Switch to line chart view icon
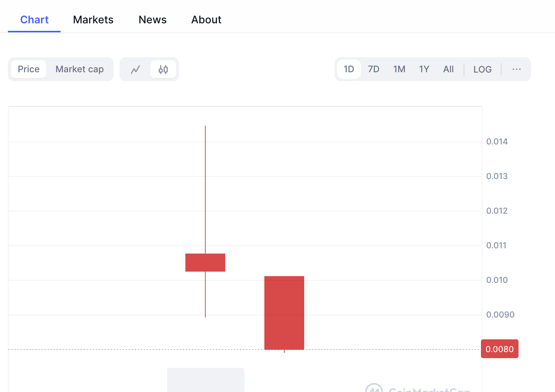 135,70
